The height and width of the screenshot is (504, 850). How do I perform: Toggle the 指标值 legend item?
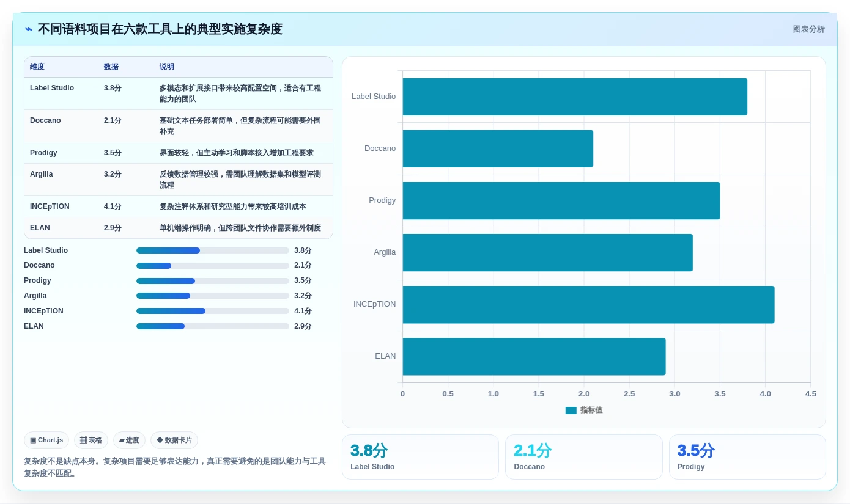[584, 411]
